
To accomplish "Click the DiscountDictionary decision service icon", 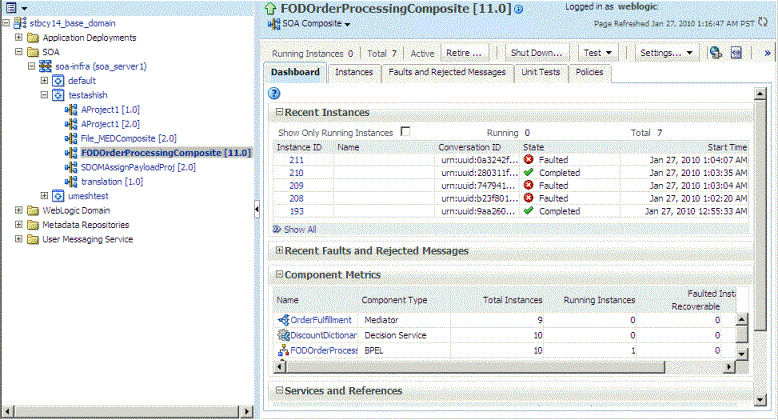I will (283, 335).
